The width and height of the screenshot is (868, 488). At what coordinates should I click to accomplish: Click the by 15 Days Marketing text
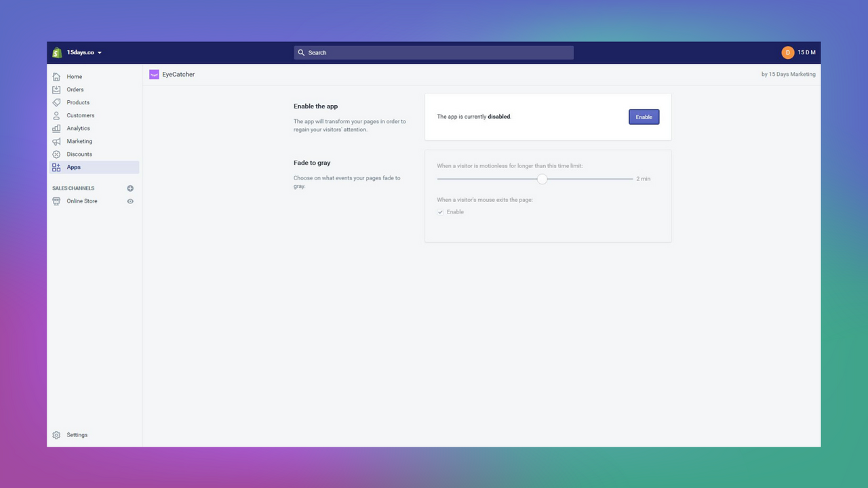789,75
